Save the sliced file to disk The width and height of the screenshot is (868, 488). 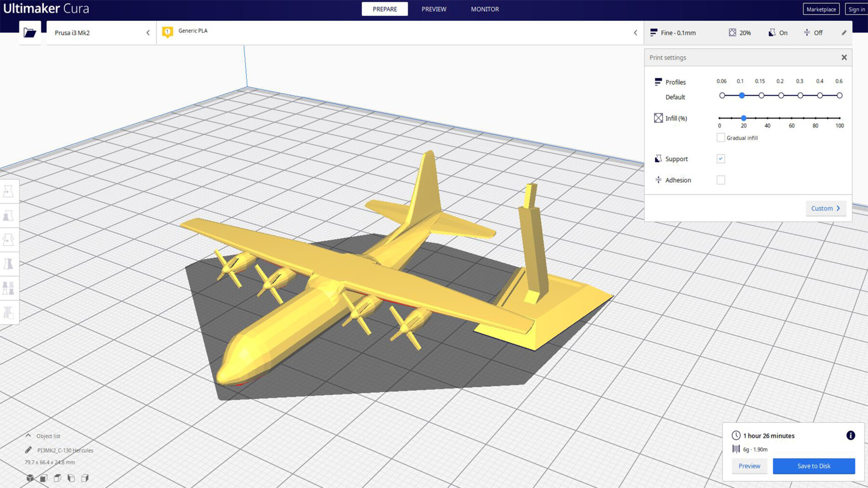[814, 466]
